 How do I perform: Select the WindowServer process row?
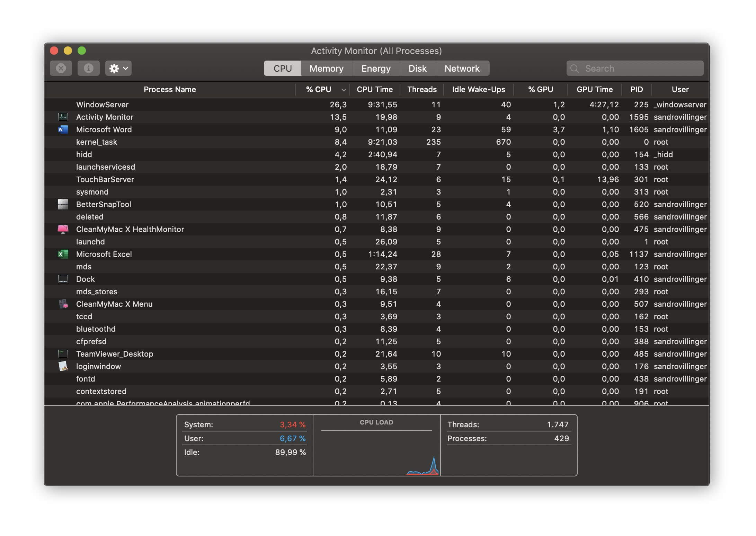(377, 105)
